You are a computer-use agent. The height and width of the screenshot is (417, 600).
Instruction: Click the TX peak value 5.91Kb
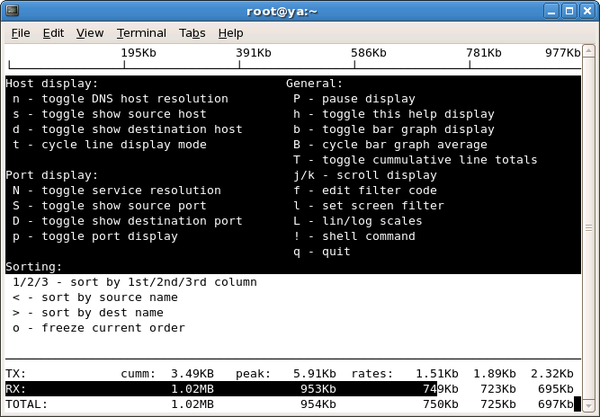coord(315,374)
